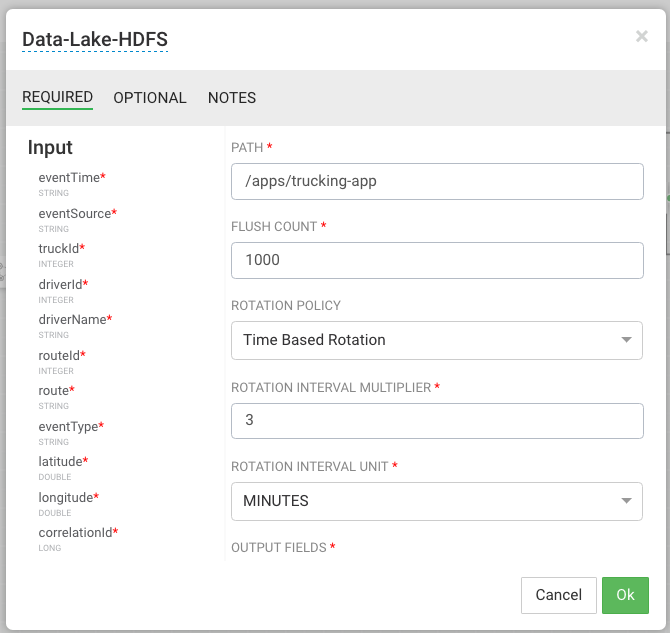The width and height of the screenshot is (670, 633).
Task: Focus the Rotation Interval Multiplier field
Action: click(x=437, y=421)
